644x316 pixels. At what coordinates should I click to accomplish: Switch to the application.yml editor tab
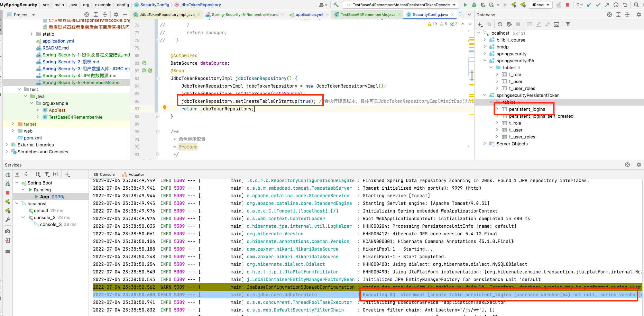pos(310,15)
